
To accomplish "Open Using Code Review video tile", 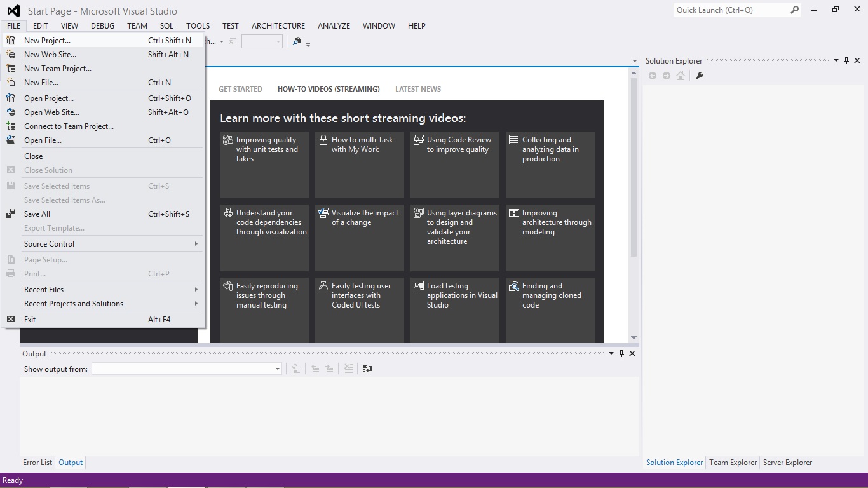I will 455,165.
